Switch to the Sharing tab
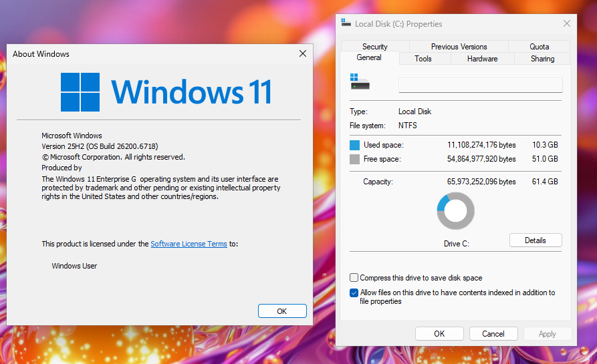This screenshot has width=597, height=364. 542,59
